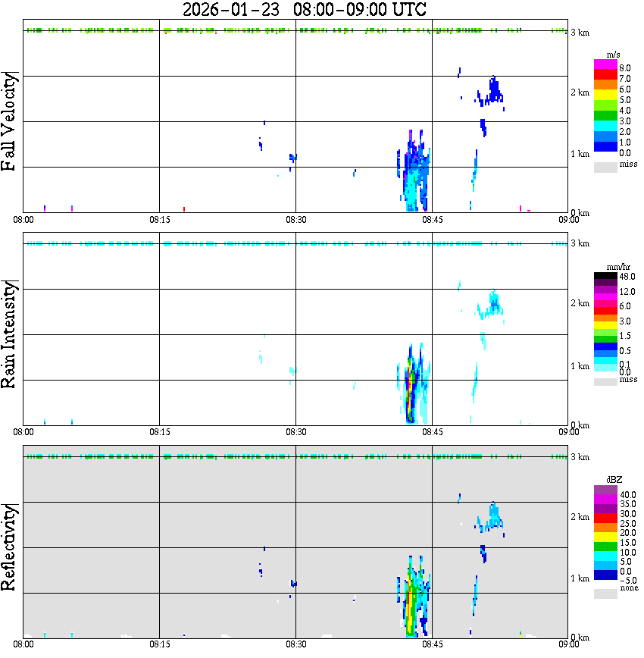Viewport: 644px width, 658px height.
Task: Click the red swatch in the m/s legend
Action: (605, 75)
